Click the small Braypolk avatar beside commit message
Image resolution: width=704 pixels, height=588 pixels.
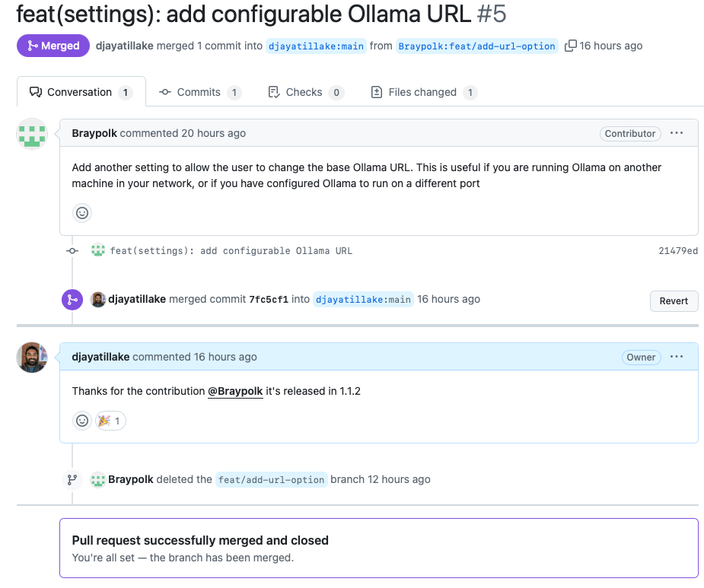click(98, 250)
